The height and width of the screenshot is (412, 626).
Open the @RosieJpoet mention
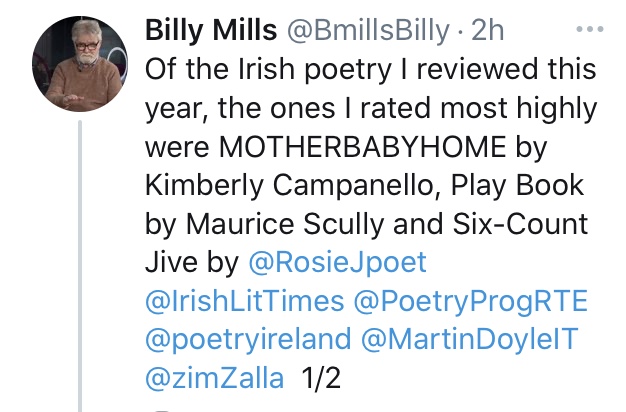336,263
